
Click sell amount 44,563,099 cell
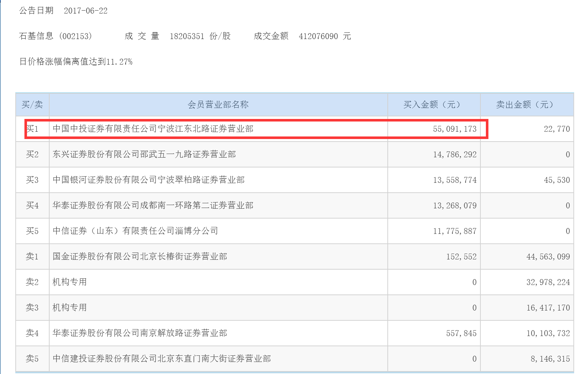point(548,257)
